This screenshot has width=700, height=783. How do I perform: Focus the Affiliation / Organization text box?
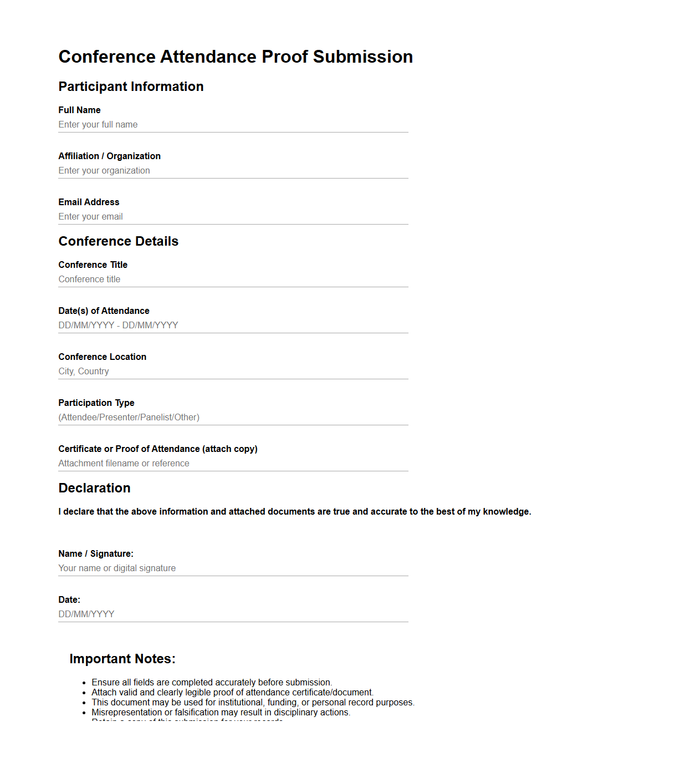point(233,171)
